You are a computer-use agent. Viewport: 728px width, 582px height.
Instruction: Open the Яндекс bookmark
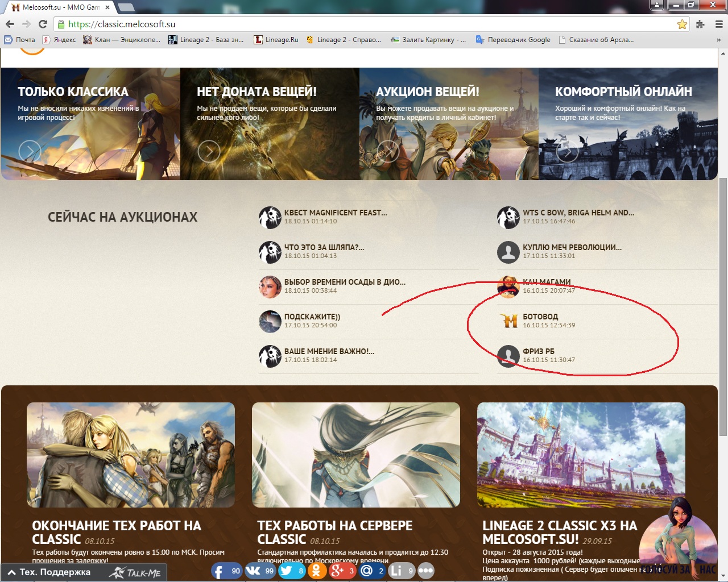pos(59,40)
